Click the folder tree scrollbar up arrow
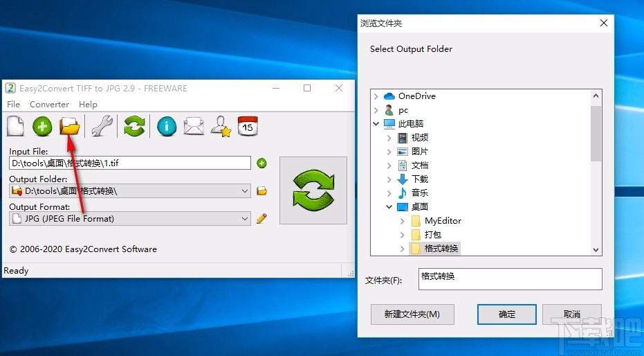This screenshot has height=356, width=644. [x=596, y=96]
